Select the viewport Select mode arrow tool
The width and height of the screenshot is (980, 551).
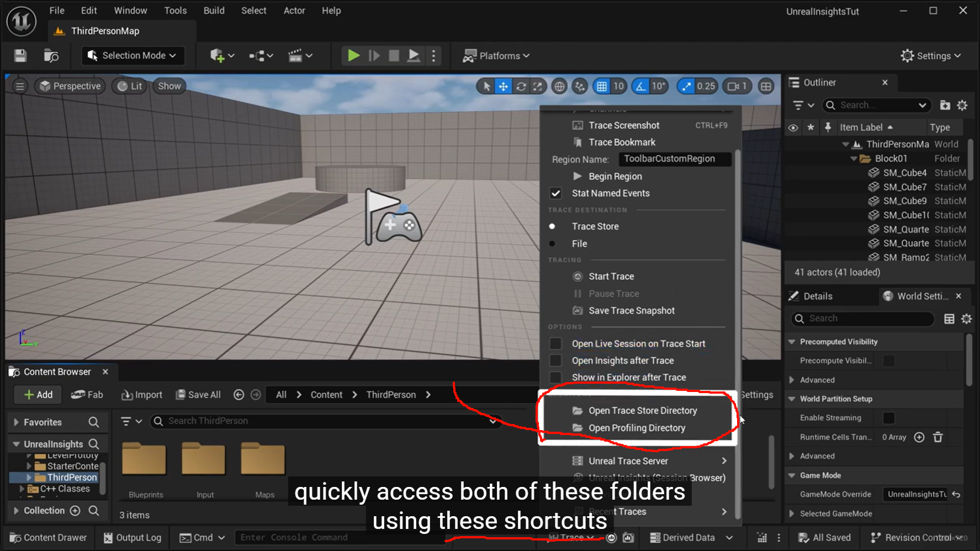tap(486, 86)
